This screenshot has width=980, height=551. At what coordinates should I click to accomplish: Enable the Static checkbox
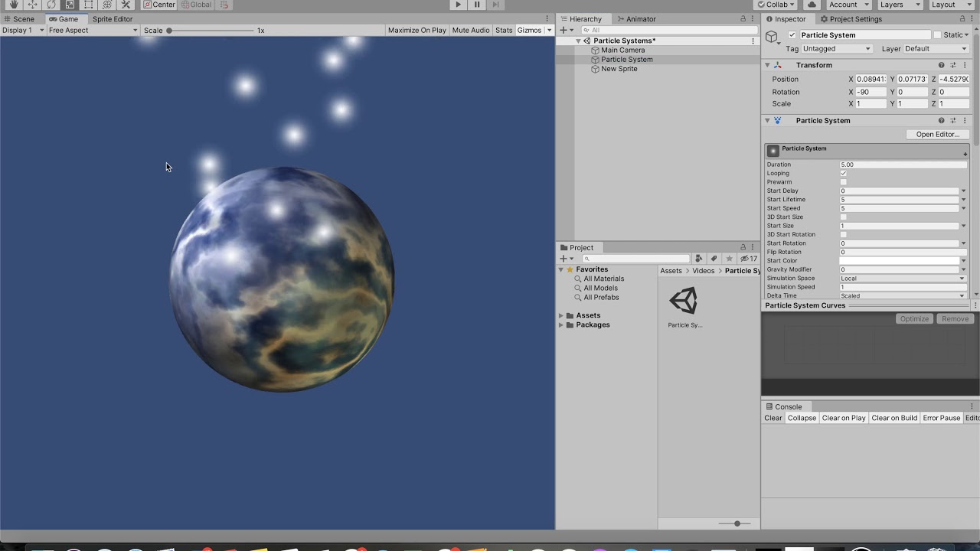click(x=937, y=35)
